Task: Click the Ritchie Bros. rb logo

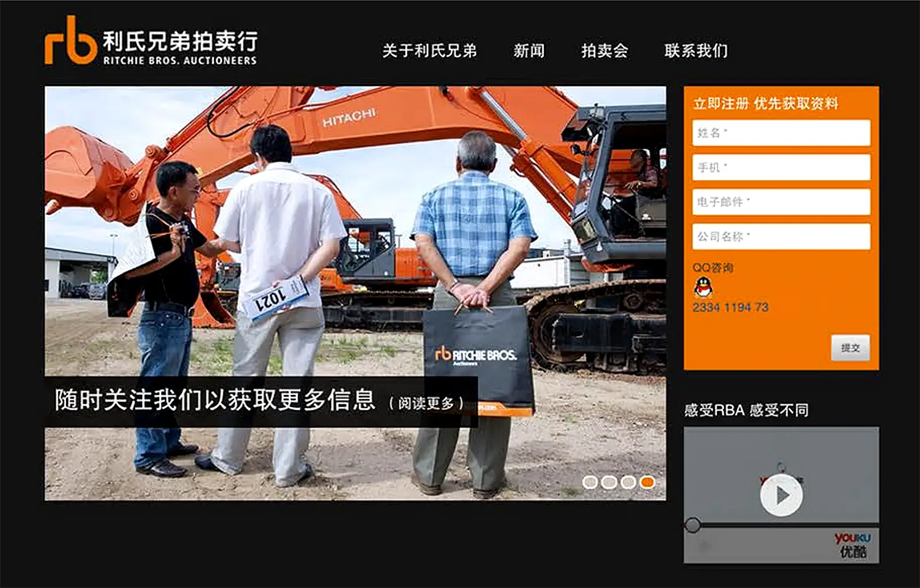Action: point(70,41)
